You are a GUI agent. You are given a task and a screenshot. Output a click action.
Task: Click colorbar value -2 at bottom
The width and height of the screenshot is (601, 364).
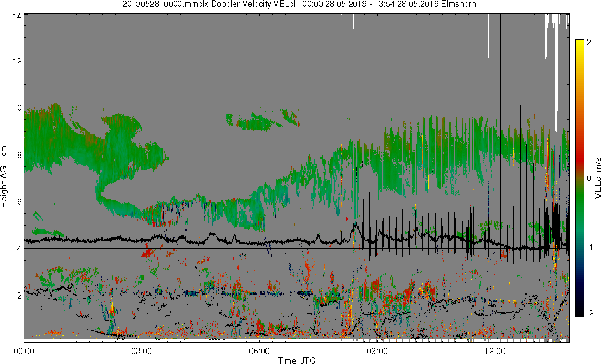coord(590,313)
